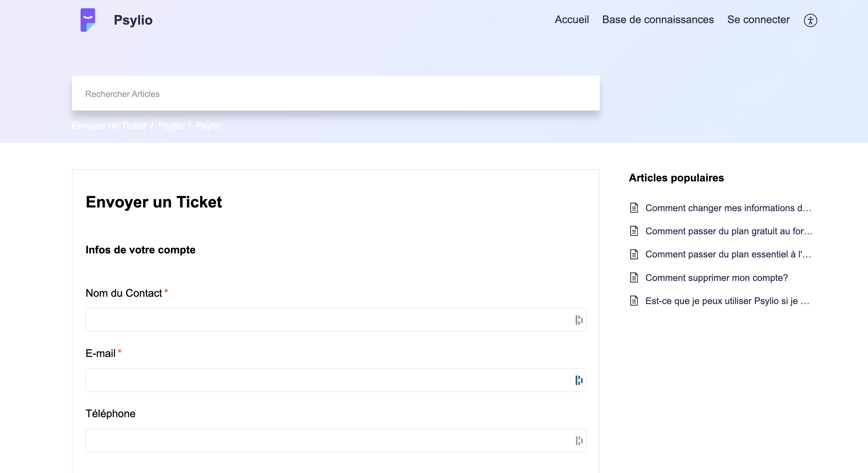Click the last Psylio breadcrumb link
Screen dimensions: 868x473
click(x=208, y=126)
